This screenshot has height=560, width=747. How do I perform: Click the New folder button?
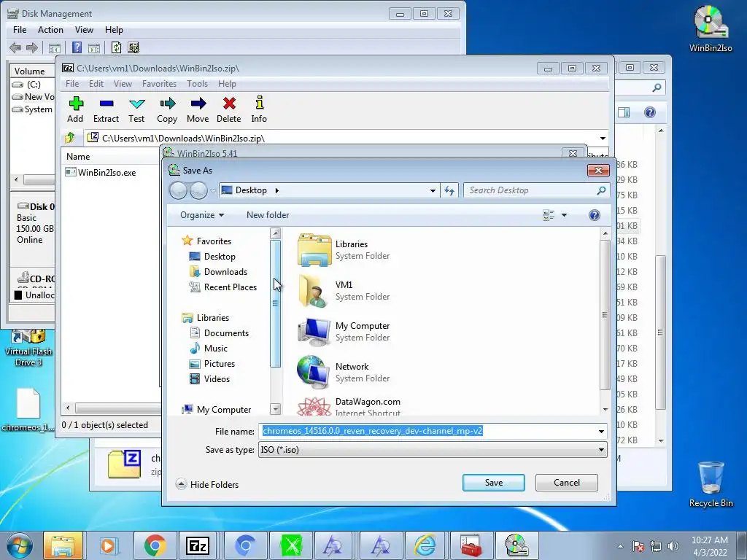(x=268, y=215)
